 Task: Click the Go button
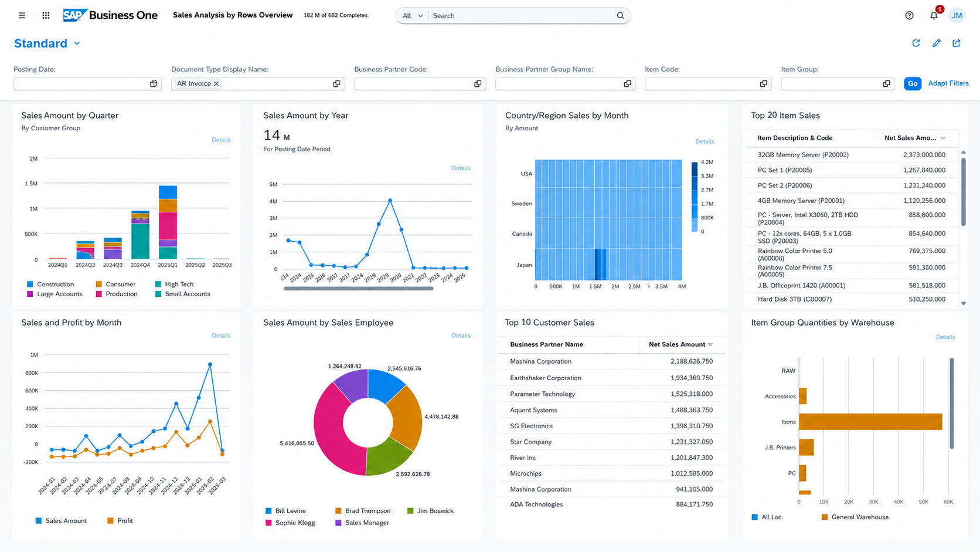tap(913, 84)
